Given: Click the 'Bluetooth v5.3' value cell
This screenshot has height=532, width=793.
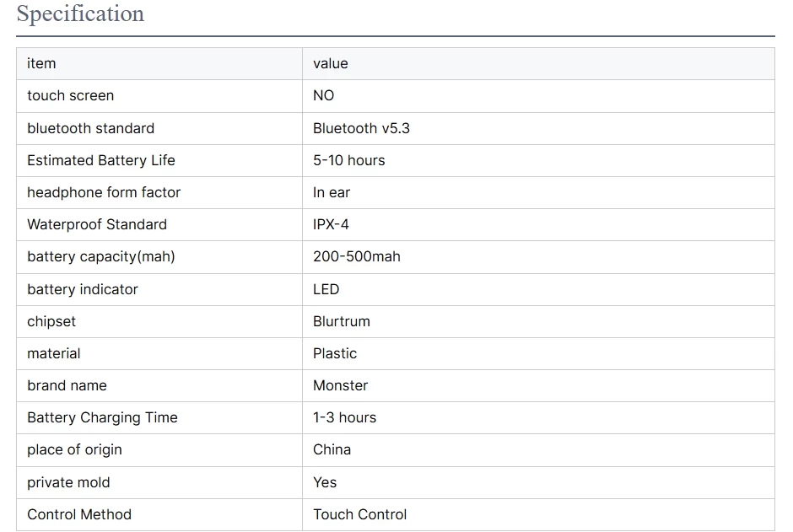Looking at the screenshot, I should (x=361, y=128).
